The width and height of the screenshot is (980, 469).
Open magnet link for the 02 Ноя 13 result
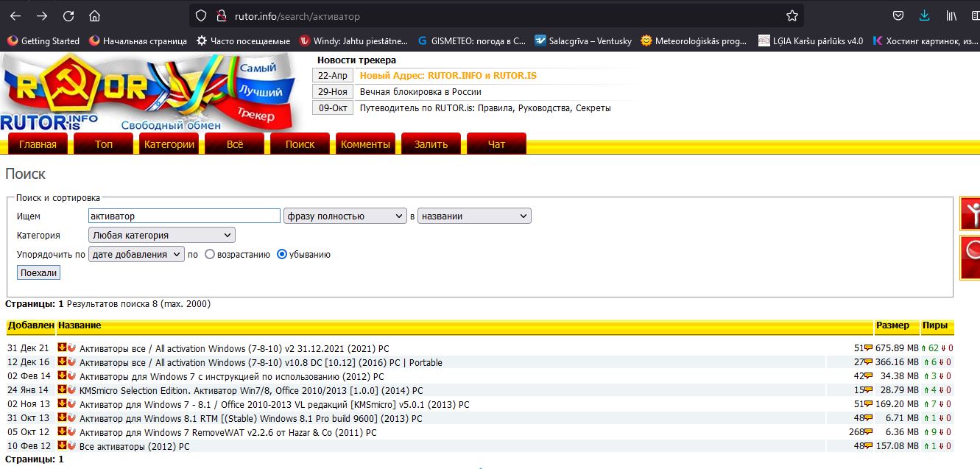71,403
